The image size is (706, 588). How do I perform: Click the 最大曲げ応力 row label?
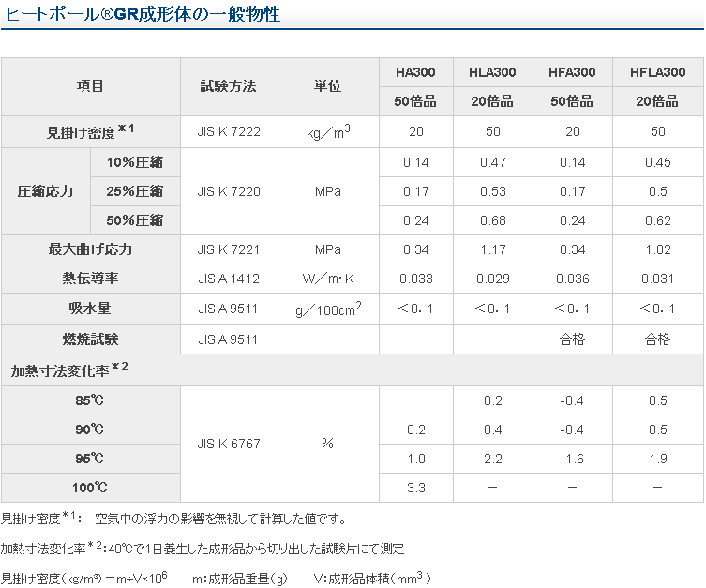(x=91, y=249)
